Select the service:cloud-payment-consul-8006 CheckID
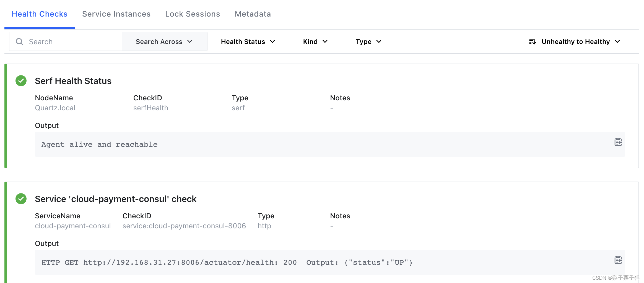 [184, 226]
